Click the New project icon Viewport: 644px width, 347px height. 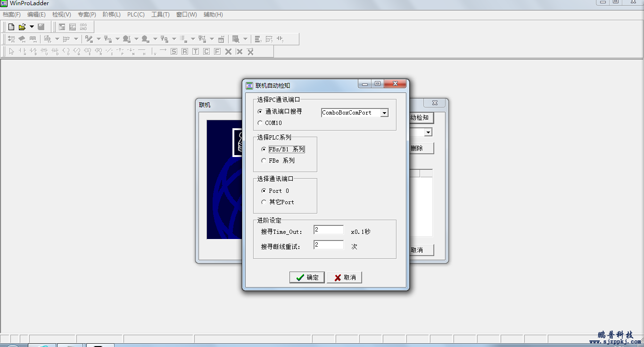click(11, 27)
